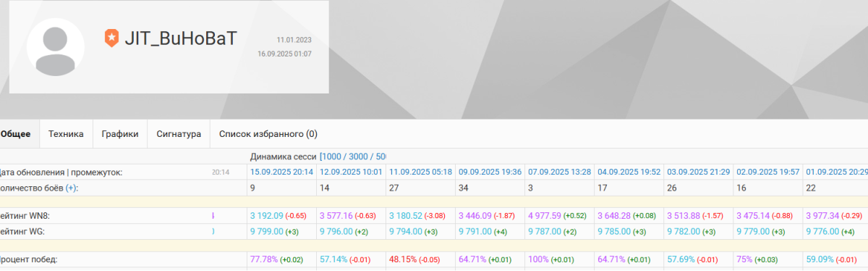Select session date 09.09.2025 19:36

point(490,172)
